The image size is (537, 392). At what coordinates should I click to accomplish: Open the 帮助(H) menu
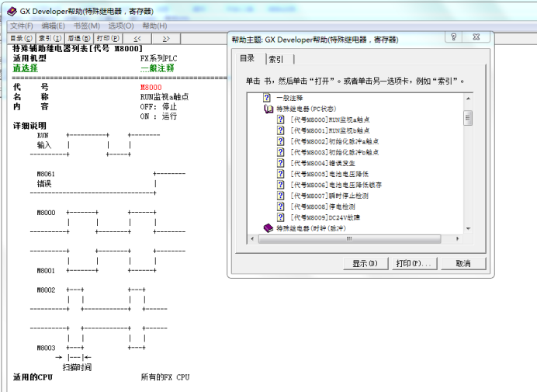click(154, 26)
